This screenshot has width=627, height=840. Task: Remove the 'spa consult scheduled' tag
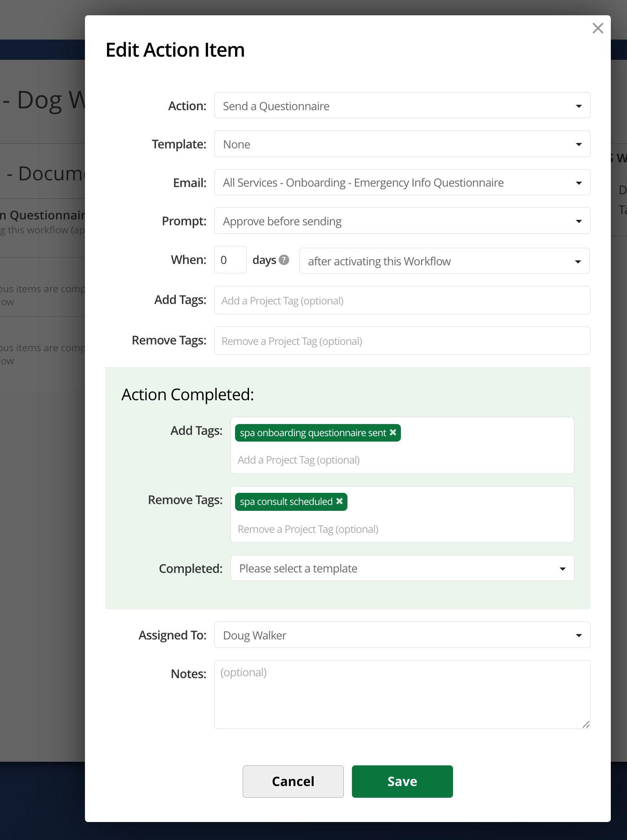[339, 501]
